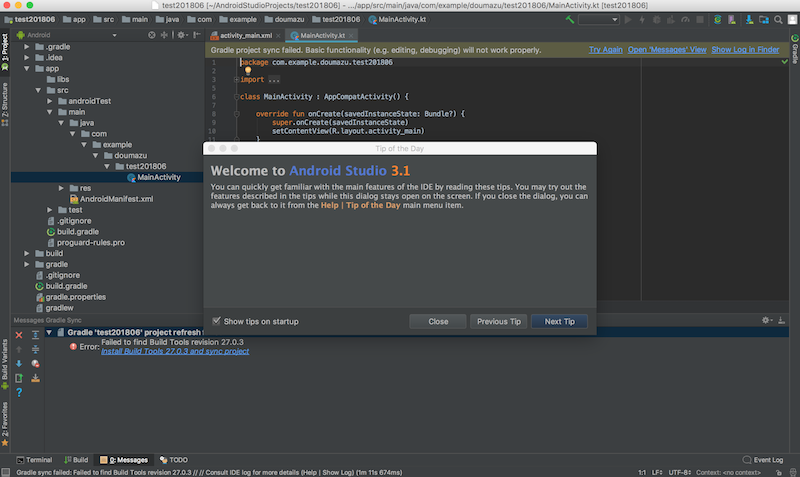
Task: Click the Search Everywhere magnifier icon
Action: pos(778,19)
